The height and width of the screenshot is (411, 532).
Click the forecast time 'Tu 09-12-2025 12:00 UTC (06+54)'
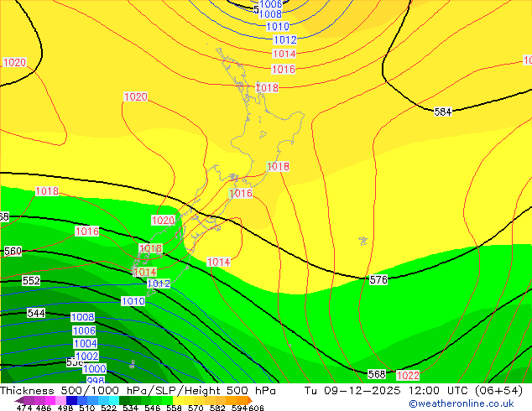[413, 391]
